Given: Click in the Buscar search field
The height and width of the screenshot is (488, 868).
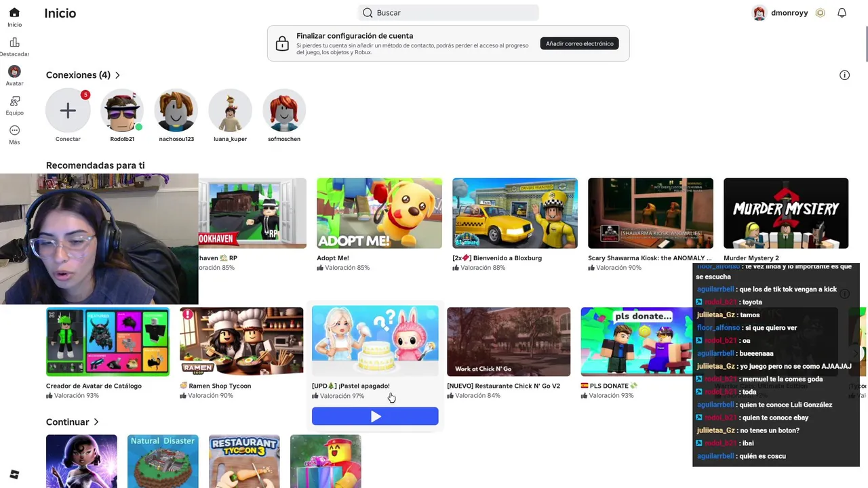Looking at the screenshot, I should (448, 13).
